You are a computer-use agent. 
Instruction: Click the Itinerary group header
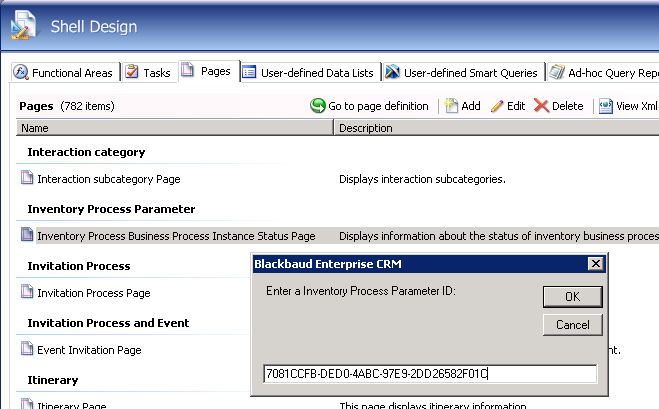[53, 380]
